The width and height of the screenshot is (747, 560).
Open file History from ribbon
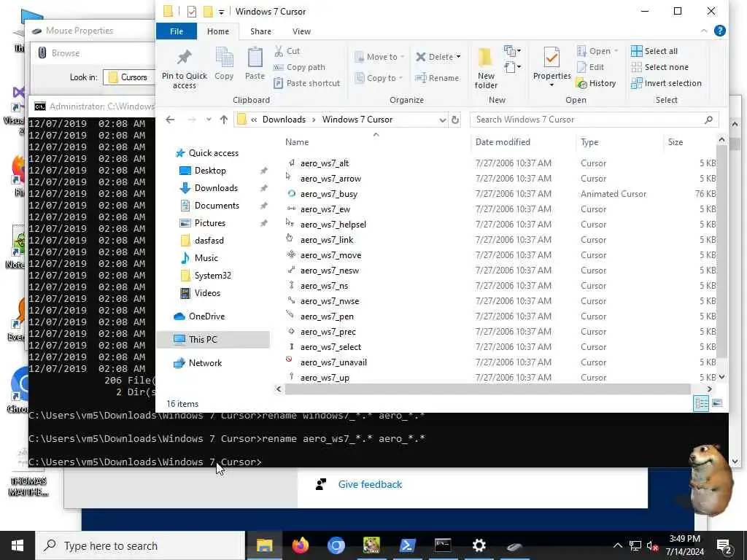pyautogui.click(x=596, y=83)
